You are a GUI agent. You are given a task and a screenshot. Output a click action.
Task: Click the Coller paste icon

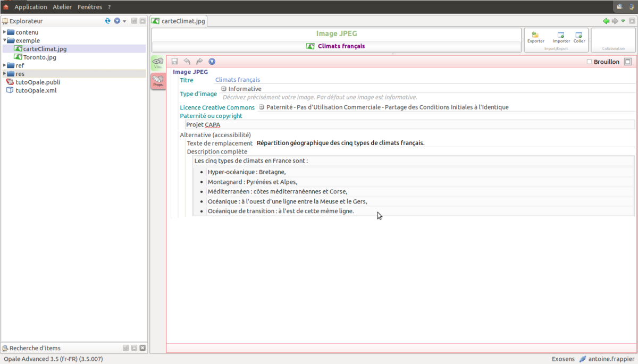coord(579,37)
